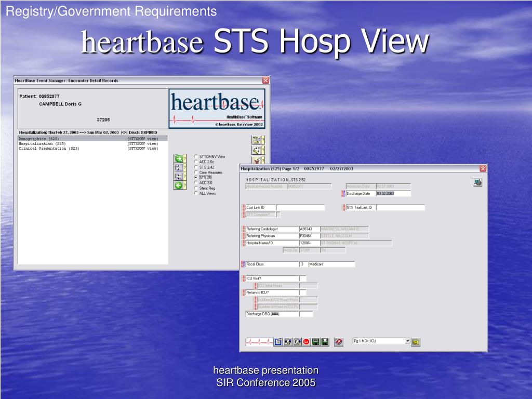Click the lower tree-list icon above back arrow
The width and height of the screenshot is (532, 399).
pos(179,177)
